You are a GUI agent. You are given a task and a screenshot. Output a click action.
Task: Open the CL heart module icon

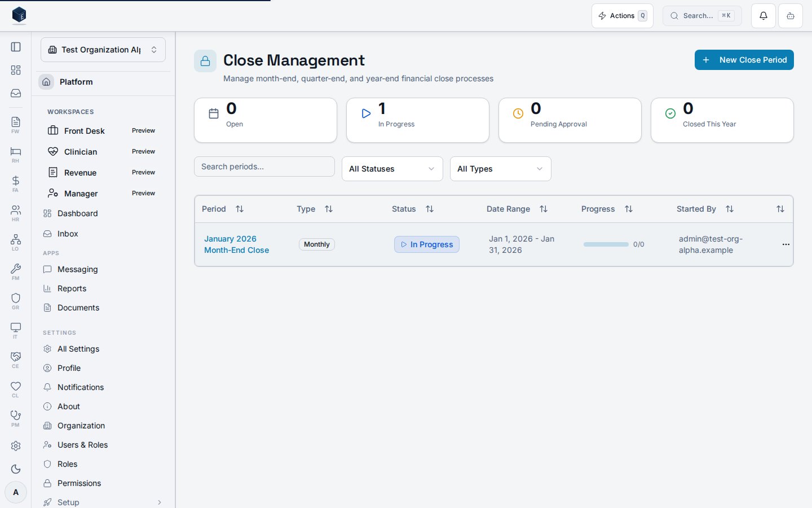16,389
